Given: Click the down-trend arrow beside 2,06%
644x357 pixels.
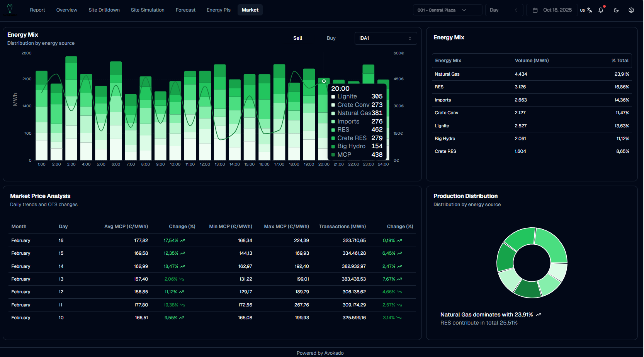Looking at the screenshot, I should pyautogui.click(x=182, y=279).
